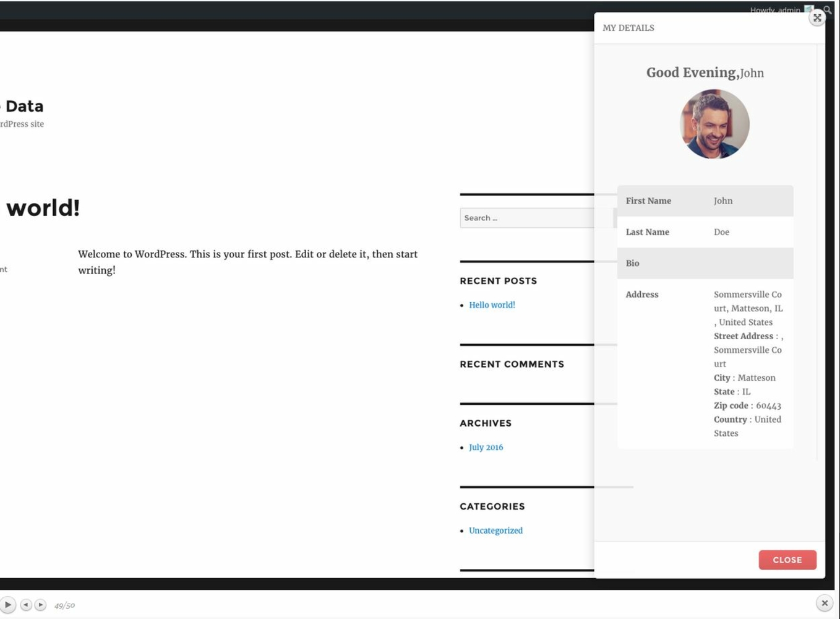Image resolution: width=840 pixels, height=619 pixels.
Task: Open the Uncategorized category link
Action: [x=495, y=530]
